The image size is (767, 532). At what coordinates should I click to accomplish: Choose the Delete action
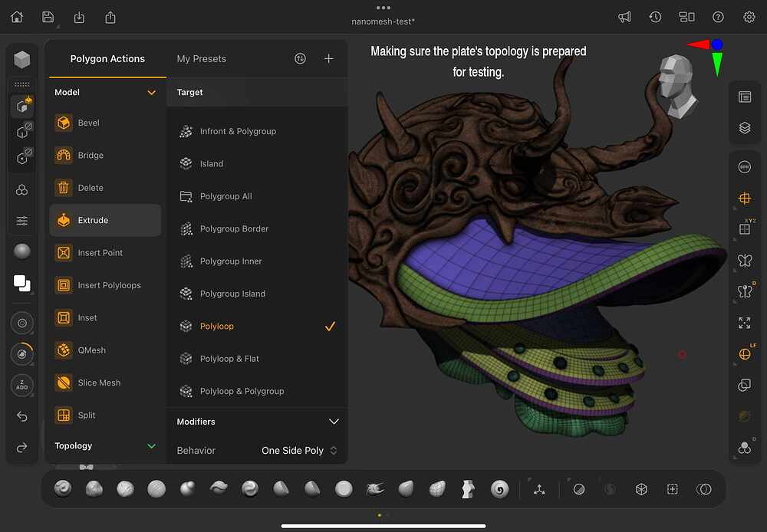click(x=105, y=188)
